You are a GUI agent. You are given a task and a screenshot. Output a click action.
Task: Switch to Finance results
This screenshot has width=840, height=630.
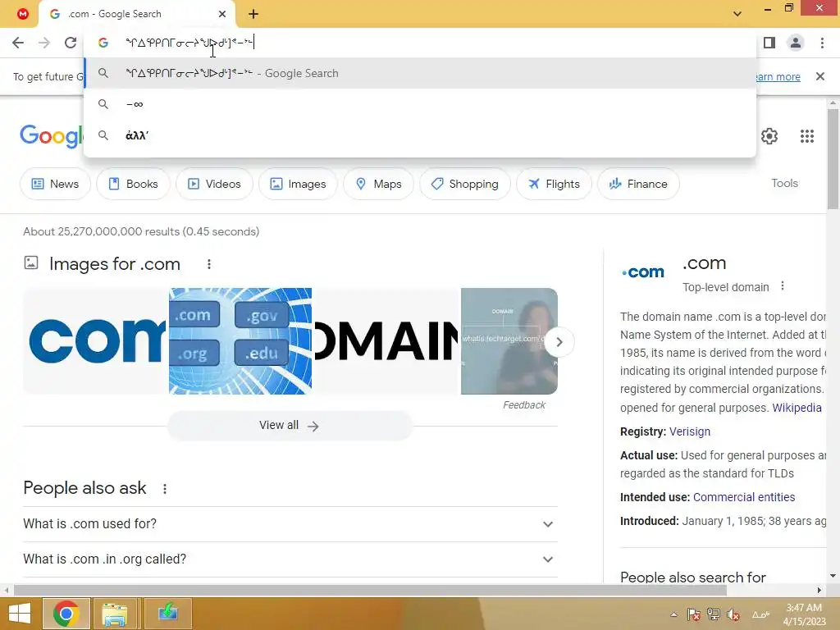pos(638,184)
